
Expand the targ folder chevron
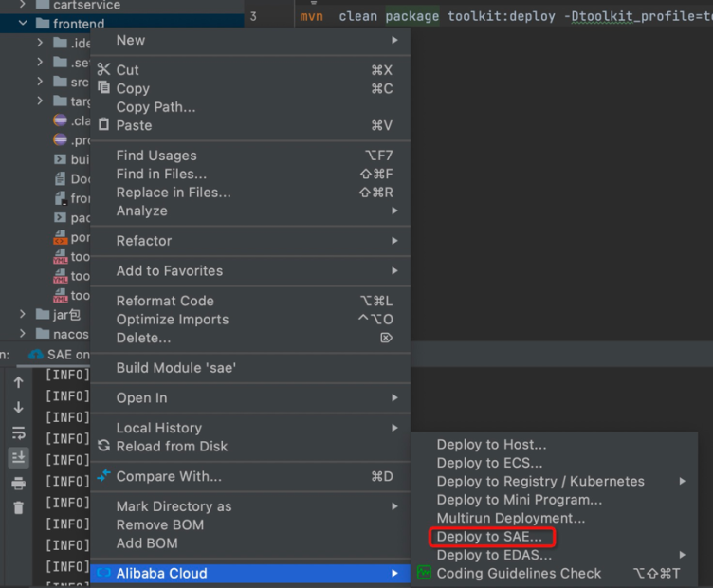(x=40, y=101)
